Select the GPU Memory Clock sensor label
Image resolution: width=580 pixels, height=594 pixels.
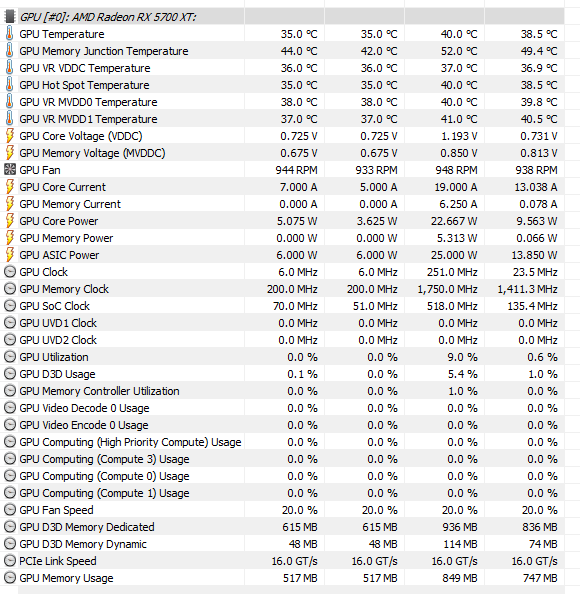tap(64, 289)
